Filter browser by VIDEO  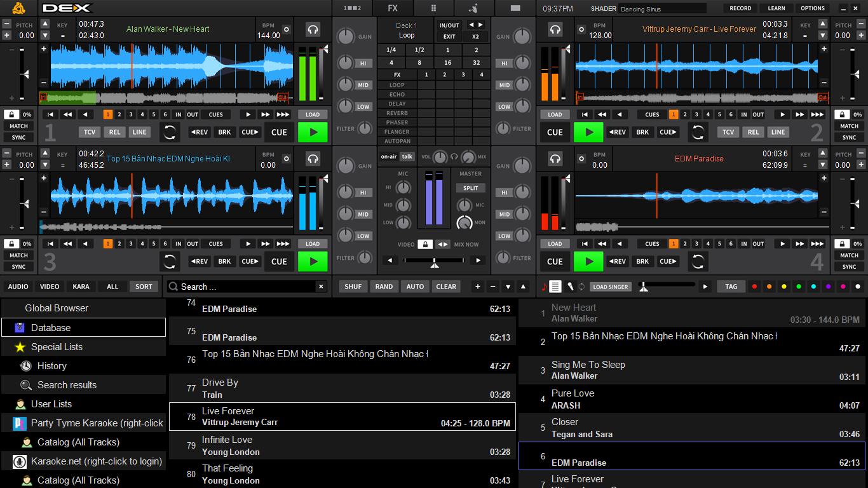pyautogui.click(x=50, y=287)
